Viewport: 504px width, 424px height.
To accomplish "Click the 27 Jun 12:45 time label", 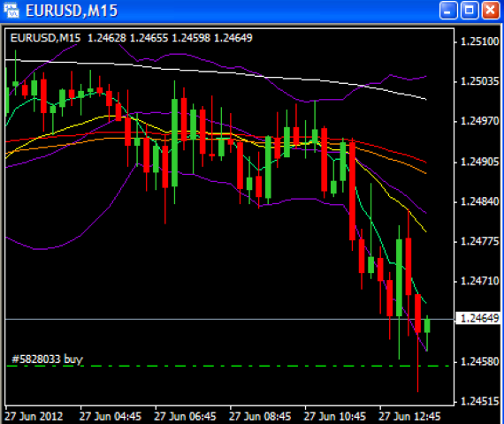I will (409, 416).
